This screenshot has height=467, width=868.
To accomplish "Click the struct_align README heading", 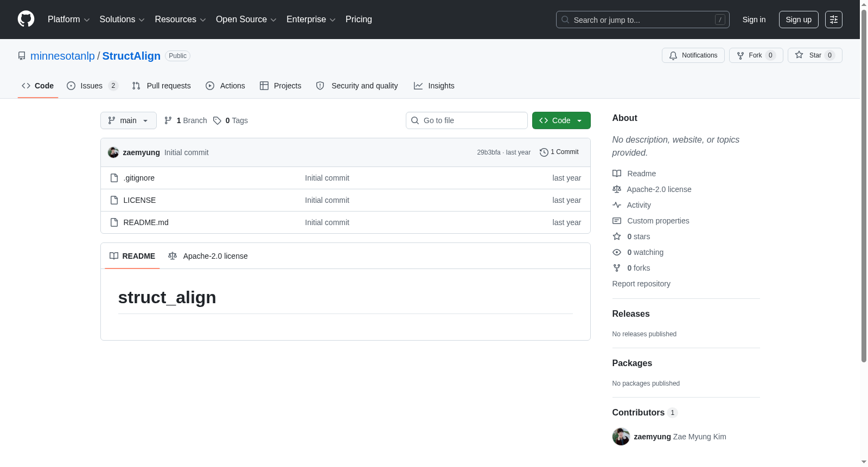I will pos(167,297).
